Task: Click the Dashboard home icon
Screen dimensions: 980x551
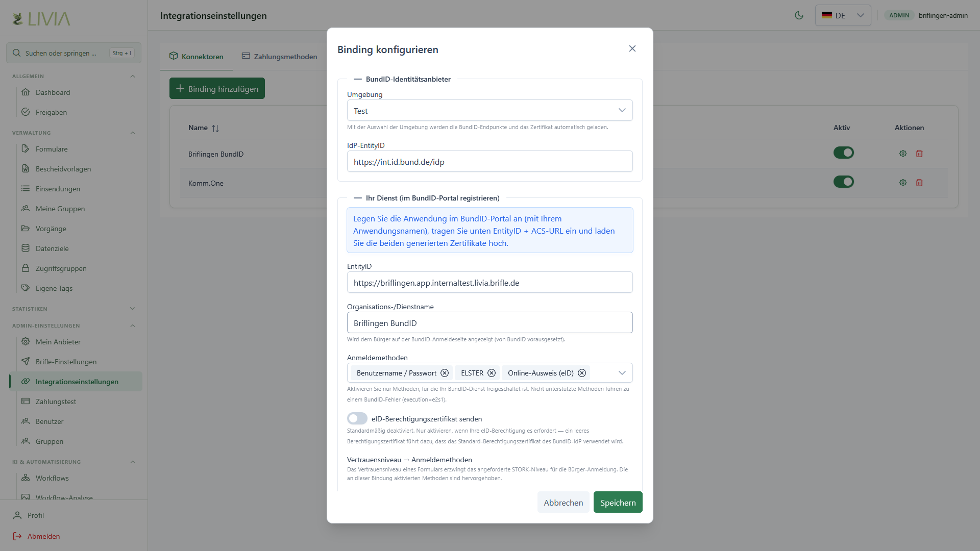Action: pos(26,92)
